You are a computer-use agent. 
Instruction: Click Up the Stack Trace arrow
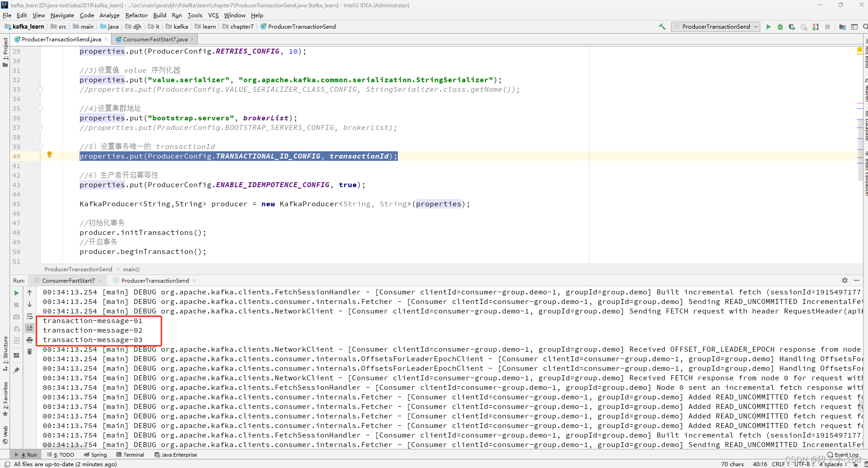[x=30, y=293]
